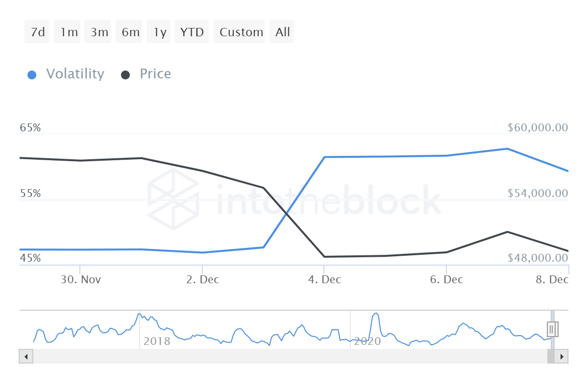
Task: Toggle the Volatility series visibility
Action: click(x=75, y=73)
